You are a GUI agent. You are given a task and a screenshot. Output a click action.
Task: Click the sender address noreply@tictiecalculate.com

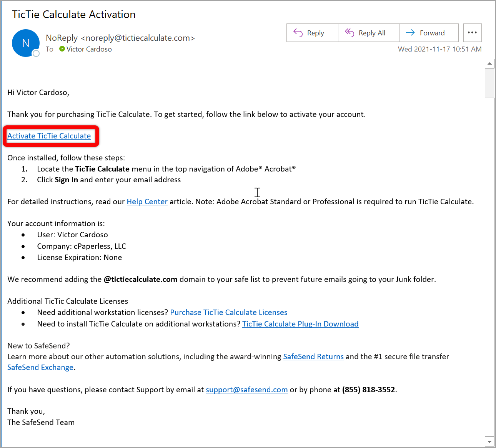(x=138, y=38)
